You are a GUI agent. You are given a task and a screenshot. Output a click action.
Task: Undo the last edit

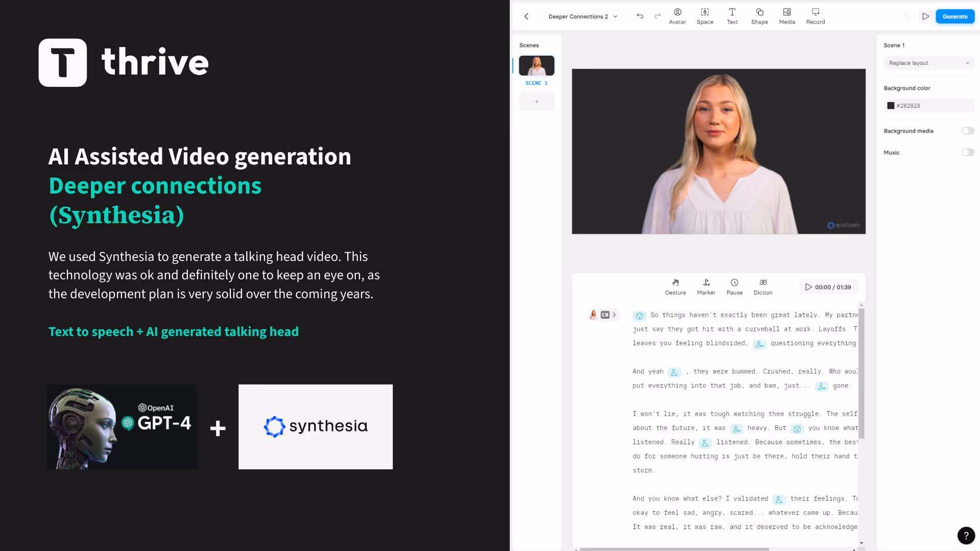point(640,16)
